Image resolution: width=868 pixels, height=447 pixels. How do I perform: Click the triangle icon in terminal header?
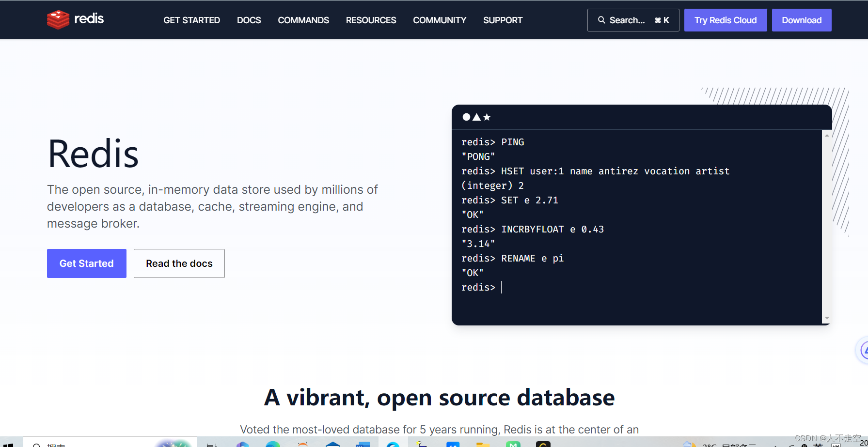476,117
